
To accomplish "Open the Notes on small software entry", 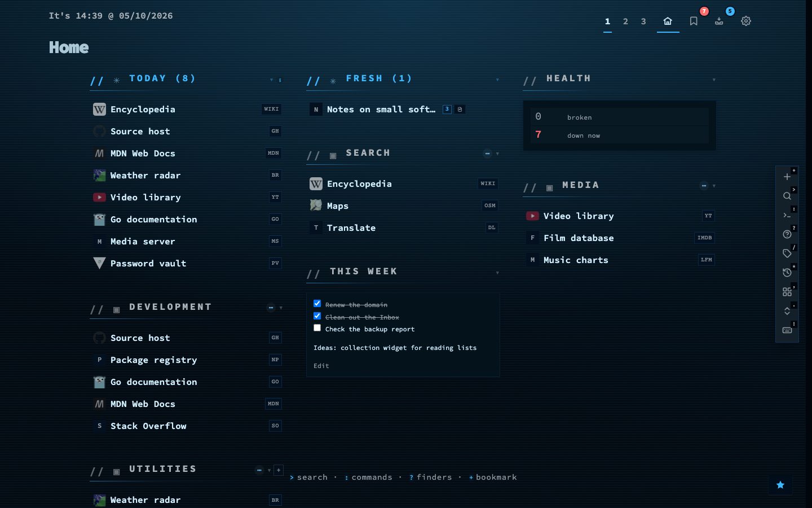I will (381, 110).
